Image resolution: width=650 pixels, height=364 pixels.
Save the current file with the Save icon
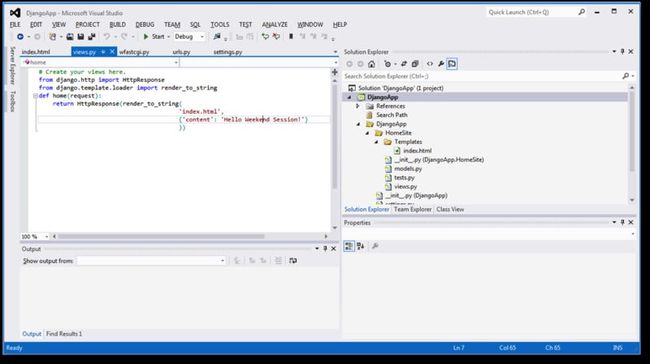tap(81, 37)
